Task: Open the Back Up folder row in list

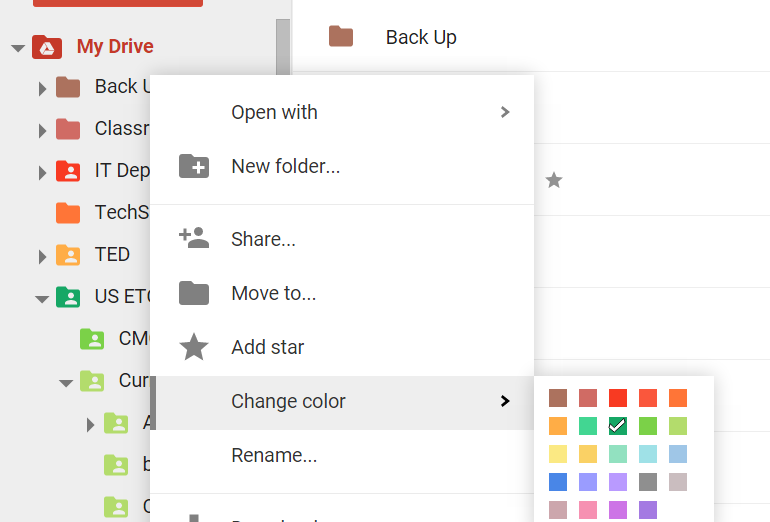Action: click(x=421, y=37)
